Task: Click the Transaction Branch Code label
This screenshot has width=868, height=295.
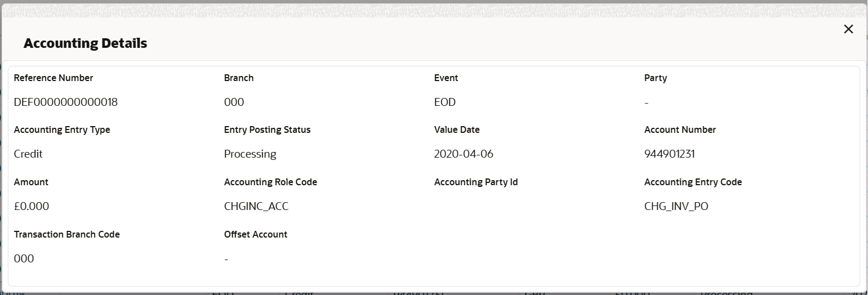Action: (x=67, y=234)
